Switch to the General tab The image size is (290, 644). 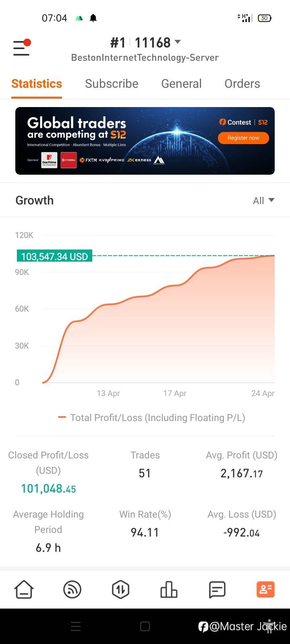[x=181, y=84]
